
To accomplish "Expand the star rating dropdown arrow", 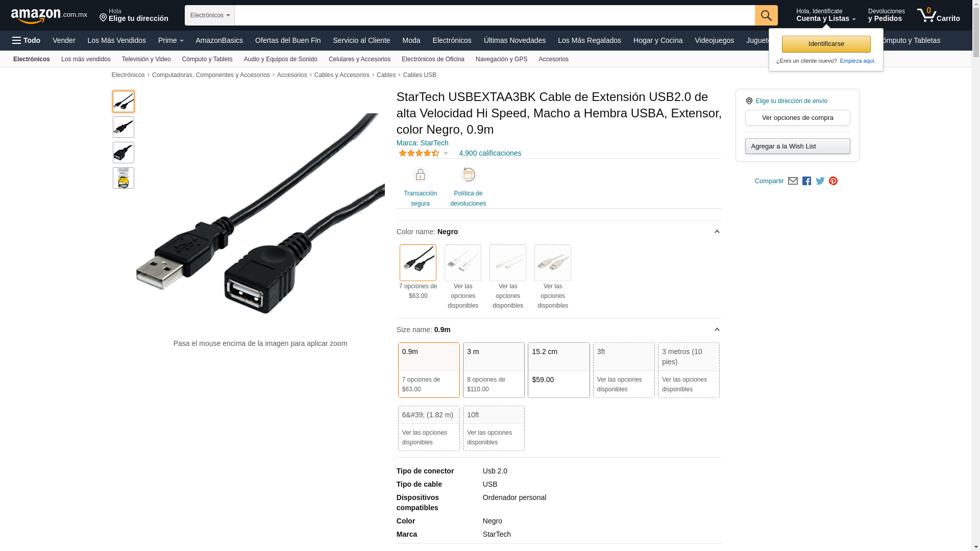I will (x=446, y=153).
